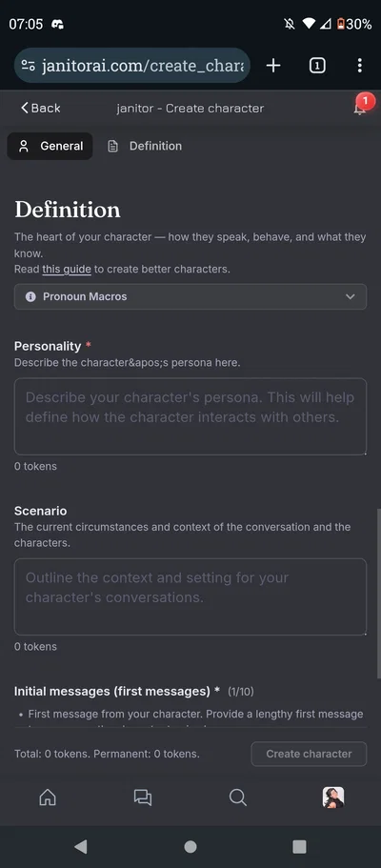Open the profile avatar thumbnail
Screen dimensions: 381x868
(333, 797)
